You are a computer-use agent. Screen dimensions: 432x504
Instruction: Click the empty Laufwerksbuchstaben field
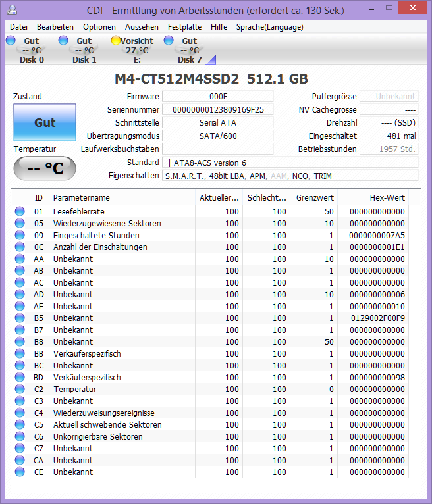pos(218,149)
